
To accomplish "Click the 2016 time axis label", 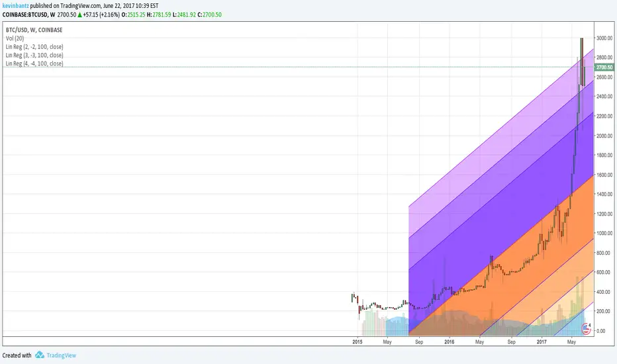I will point(449,342).
